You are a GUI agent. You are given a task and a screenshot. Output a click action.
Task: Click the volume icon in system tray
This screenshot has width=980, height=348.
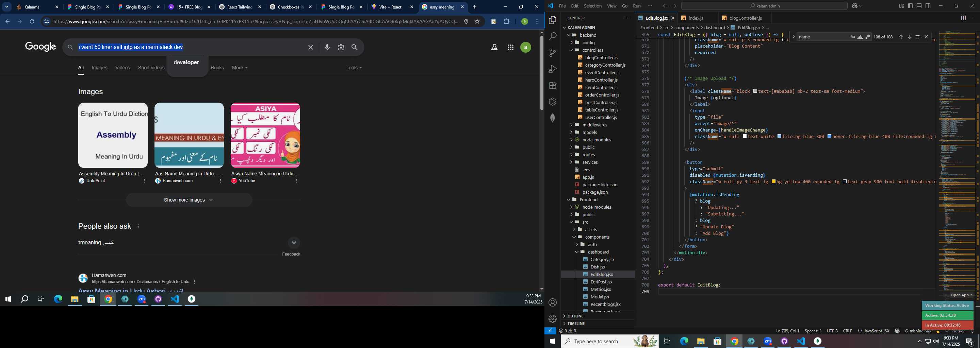pyautogui.click(x=936, y=342)
